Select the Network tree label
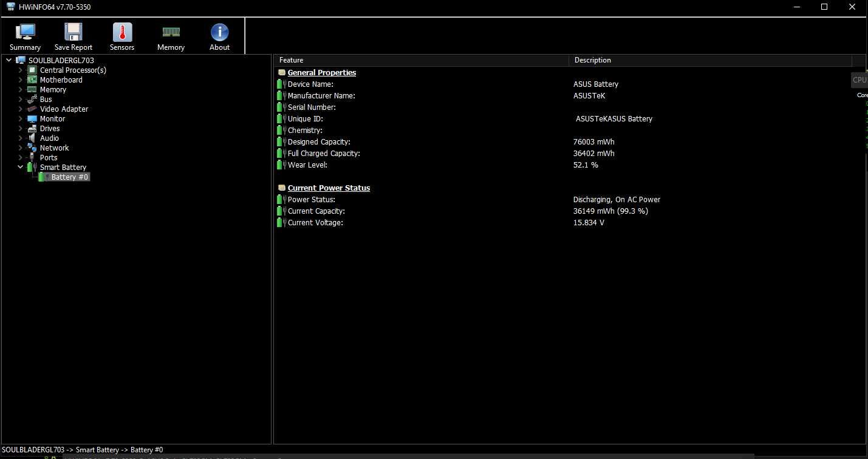Viewport: 868px width, 459px height. 54,148
